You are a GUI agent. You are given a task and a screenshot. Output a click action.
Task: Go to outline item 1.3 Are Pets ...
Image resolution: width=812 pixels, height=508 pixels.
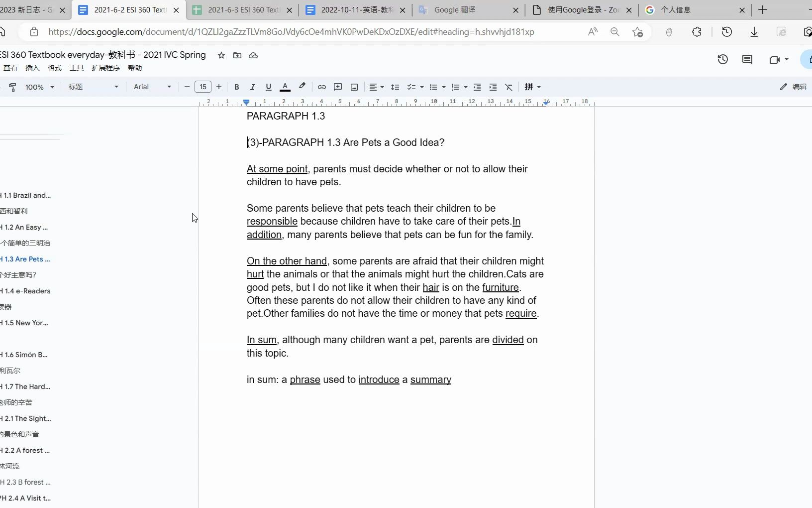pos(25,259)
